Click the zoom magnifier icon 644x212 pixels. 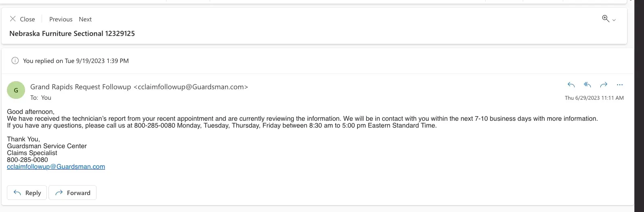pos(605,19)
